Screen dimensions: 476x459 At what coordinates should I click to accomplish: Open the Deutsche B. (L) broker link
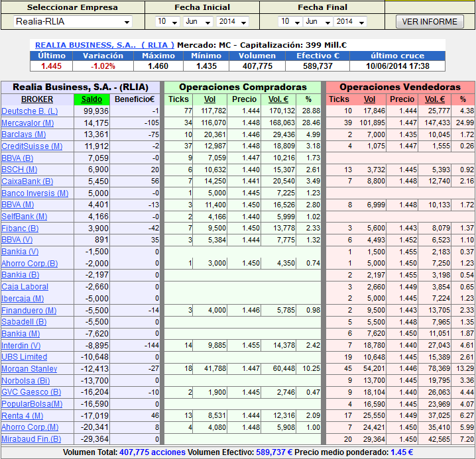pyautogui.click(x=29, y=111)
